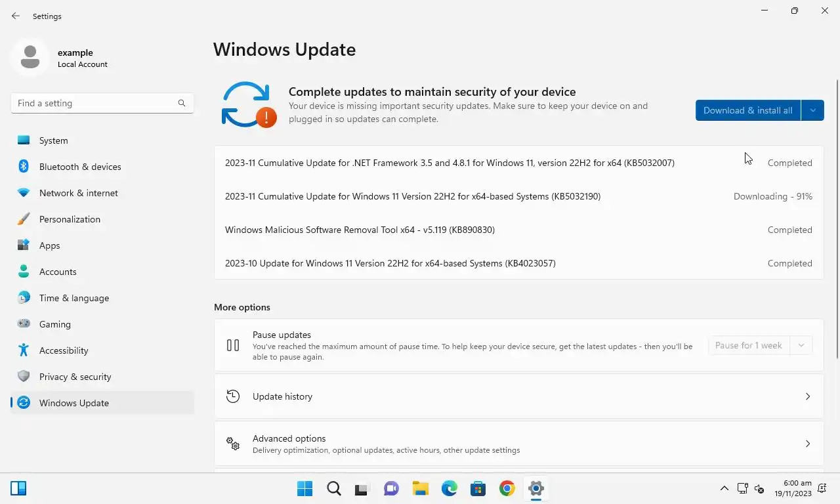Open Update history
840x504 pixels.
pyautogui.click(x=518, y=396)
